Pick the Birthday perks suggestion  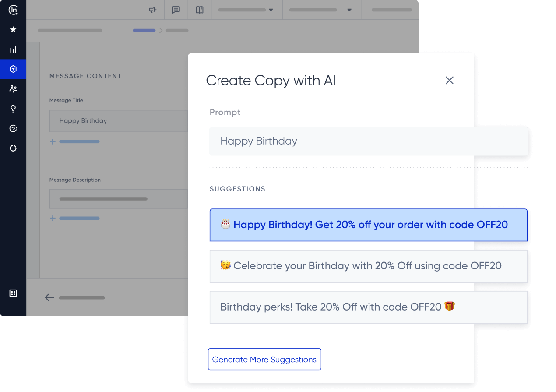pyautogui.click(x=368, y=307)
